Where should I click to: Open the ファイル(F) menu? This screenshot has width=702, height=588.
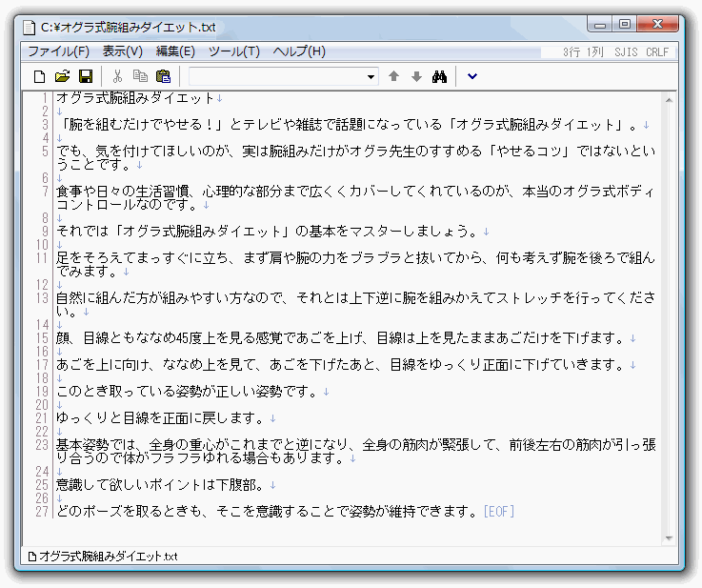[x=59, y=51]
